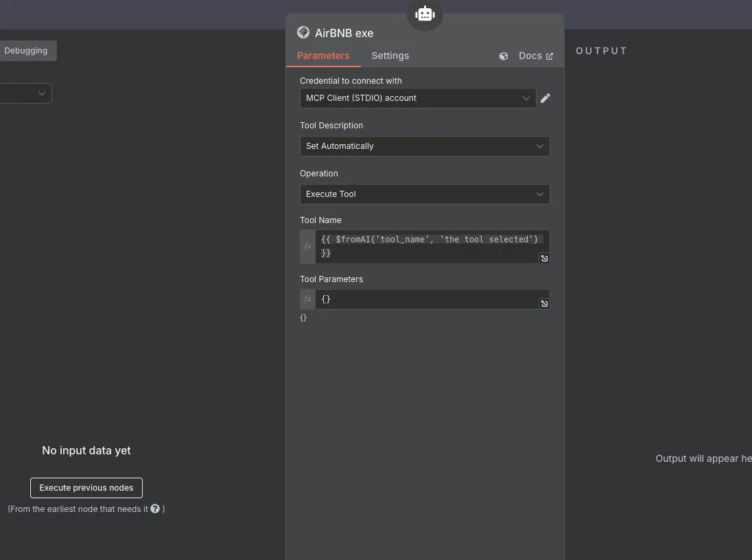Open the Tool Description dropdown
Viewport: 752px width, 560px height.
coord(425,146)
